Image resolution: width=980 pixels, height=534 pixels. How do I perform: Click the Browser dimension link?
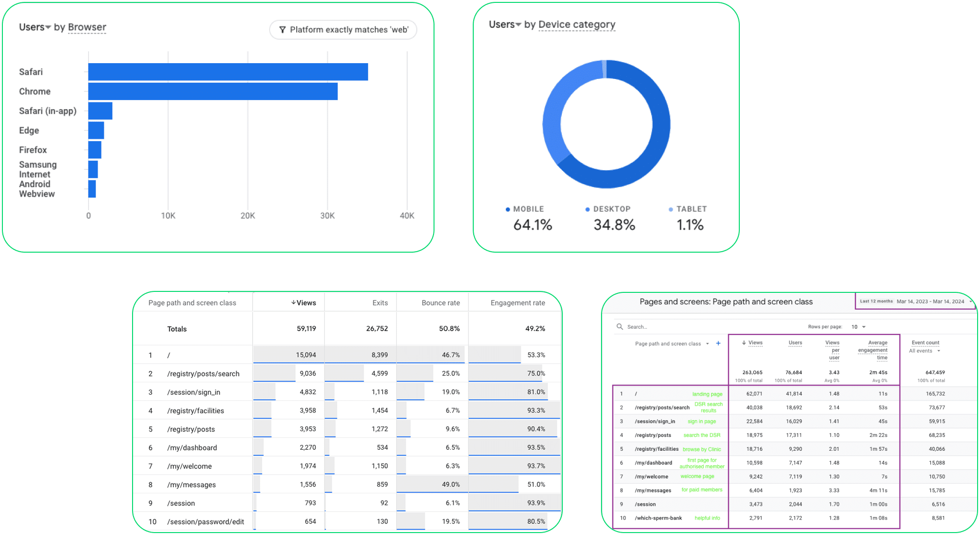pyautogui.click(x=87, y=27)
